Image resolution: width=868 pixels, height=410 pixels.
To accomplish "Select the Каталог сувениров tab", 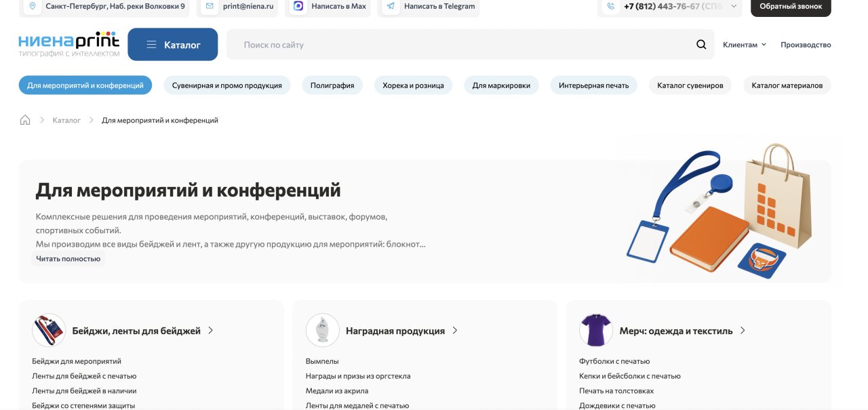I will tap(690, 85).
